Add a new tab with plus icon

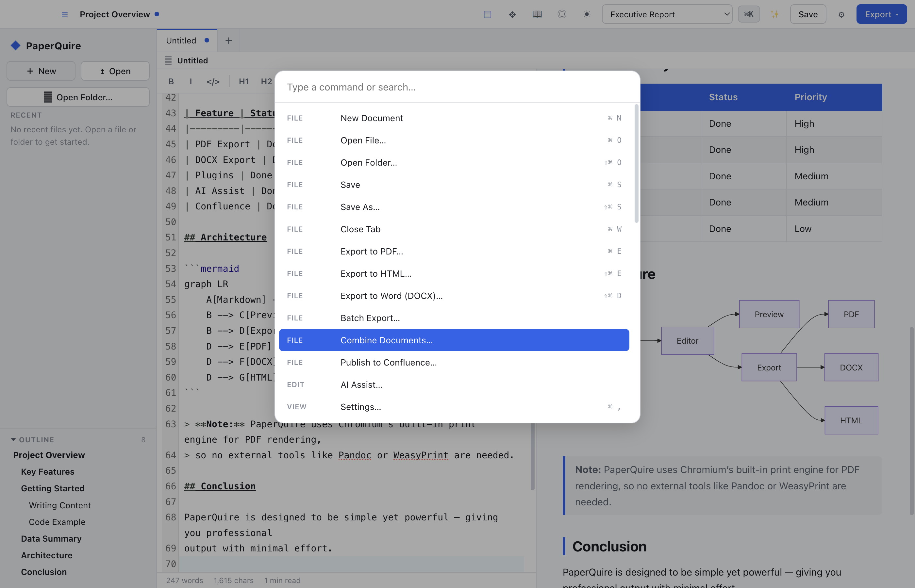[x=228, y=41]
